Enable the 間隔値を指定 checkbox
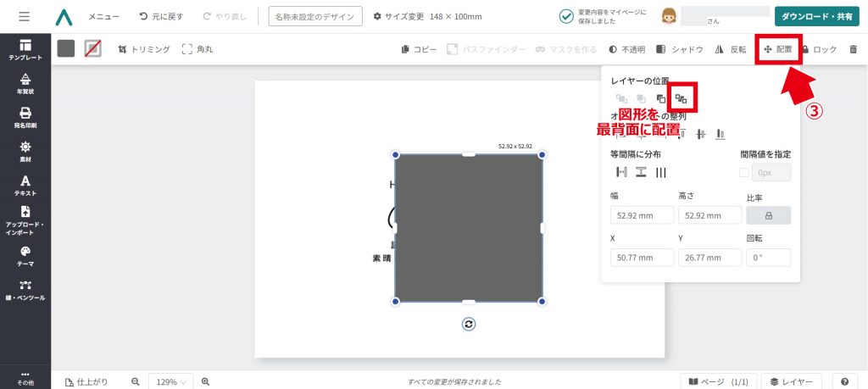Image resolution: width=868 pixels, height=389 pixels. [x=744, y=173]
